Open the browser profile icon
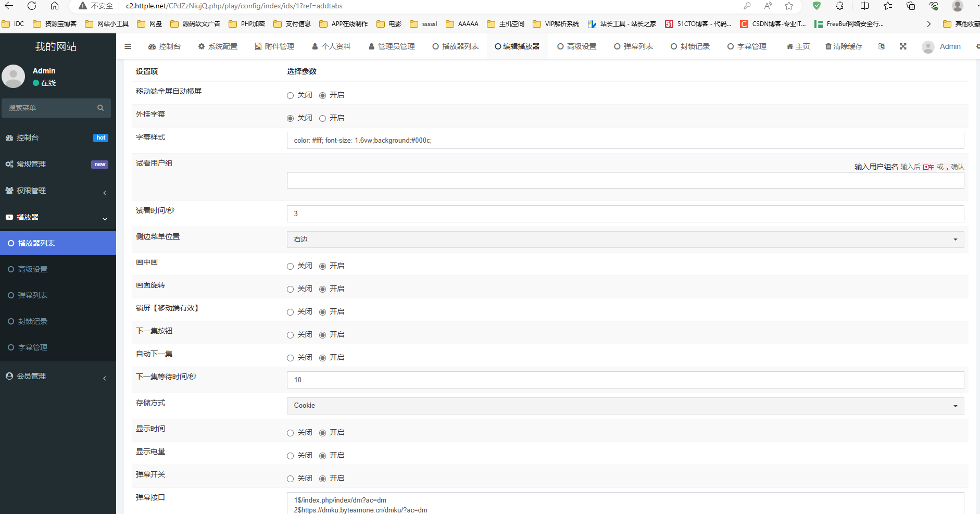980x514 pixels. (957, 6)
